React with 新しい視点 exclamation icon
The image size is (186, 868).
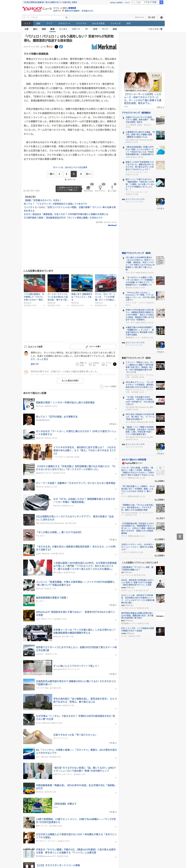click(x=112, y=188)
